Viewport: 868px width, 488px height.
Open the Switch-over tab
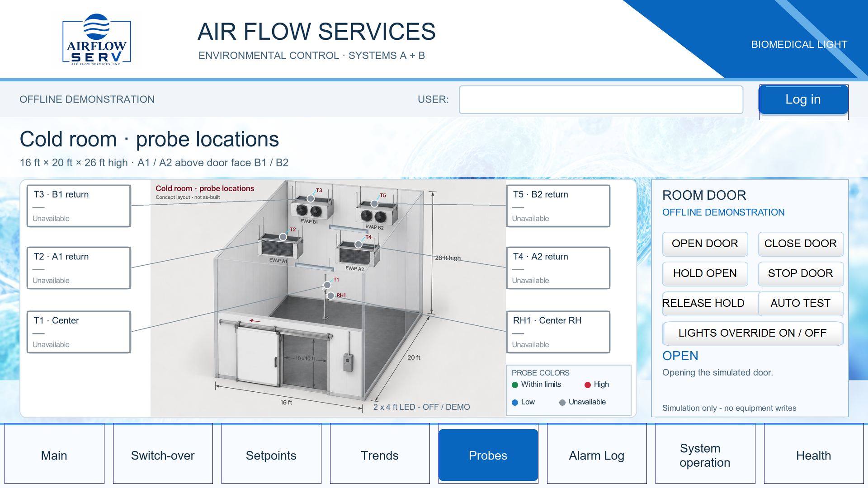click(x=163, y=454)
